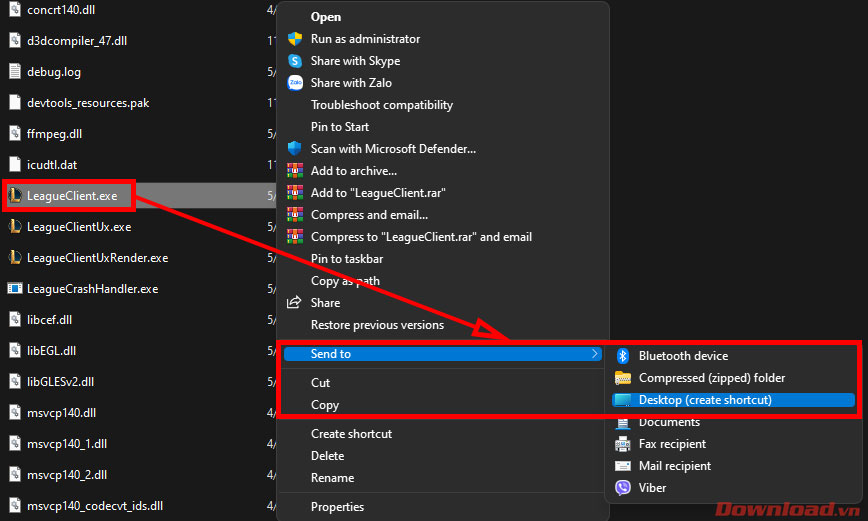Click Troubleshoot compatibility entry
The height and width of the screenshot is (521, 868).
pos(381,105)
